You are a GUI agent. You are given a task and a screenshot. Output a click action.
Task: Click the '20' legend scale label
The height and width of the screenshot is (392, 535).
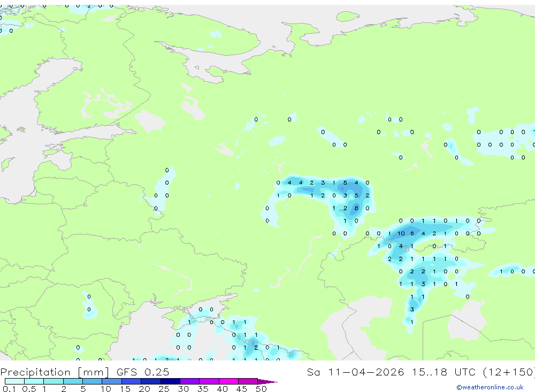[x=144, y=389]
